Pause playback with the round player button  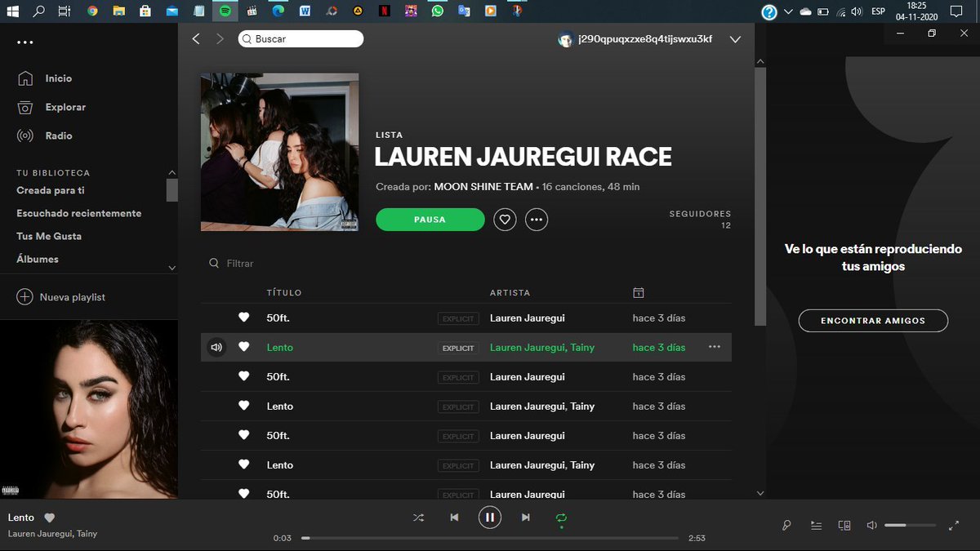(x=490, y=518)
